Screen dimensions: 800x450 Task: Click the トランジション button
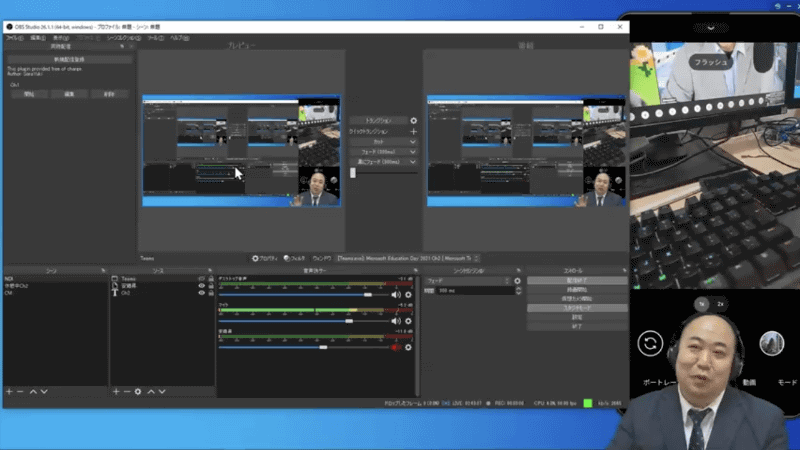point(377,120)
